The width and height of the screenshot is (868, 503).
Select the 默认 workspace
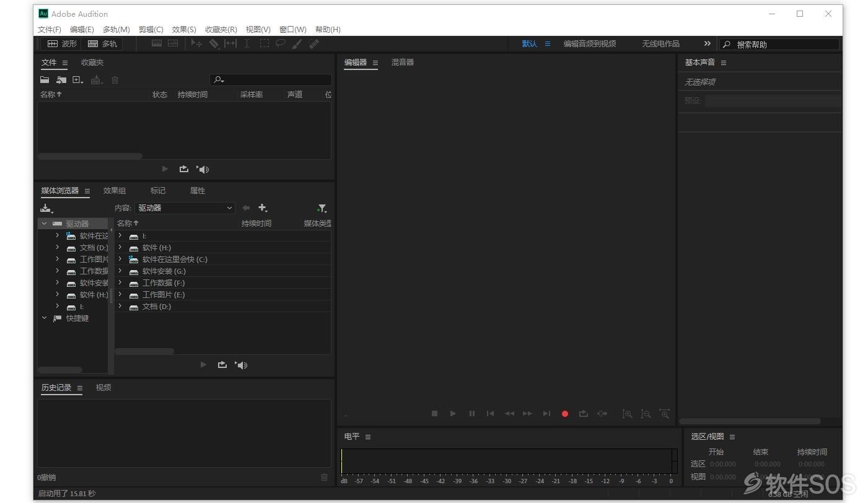point(530,44)
